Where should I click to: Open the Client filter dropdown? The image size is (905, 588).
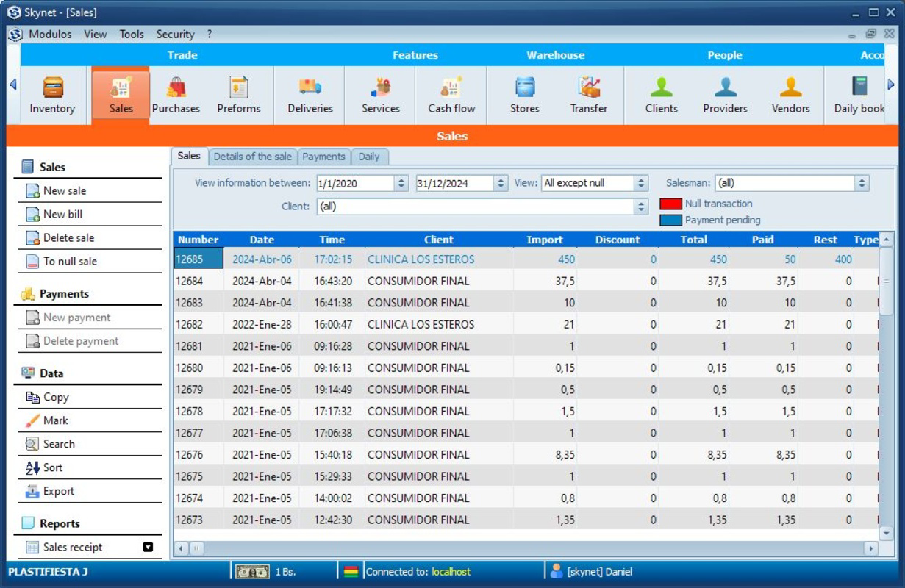(x=641, y=207)
